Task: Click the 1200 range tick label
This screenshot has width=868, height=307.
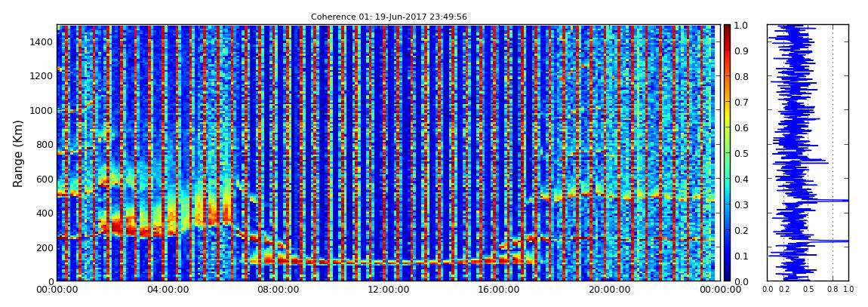Action: coord(41,76)
